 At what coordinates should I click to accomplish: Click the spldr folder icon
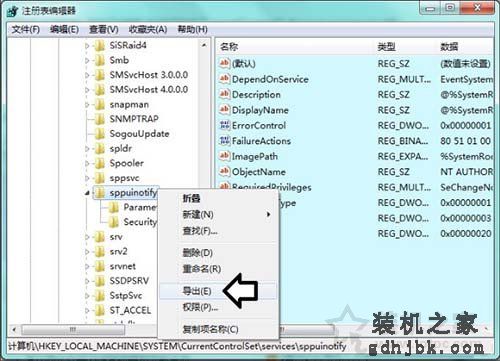[x=100, y=149]
